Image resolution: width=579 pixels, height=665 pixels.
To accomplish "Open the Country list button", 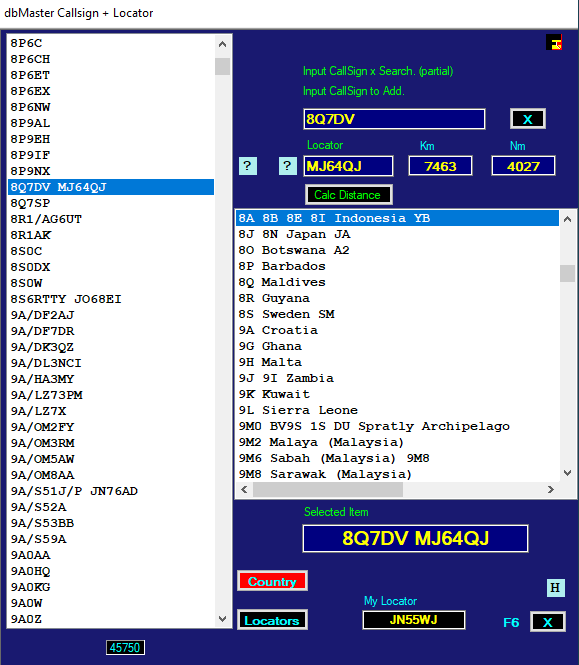I will tap(272, 581).
